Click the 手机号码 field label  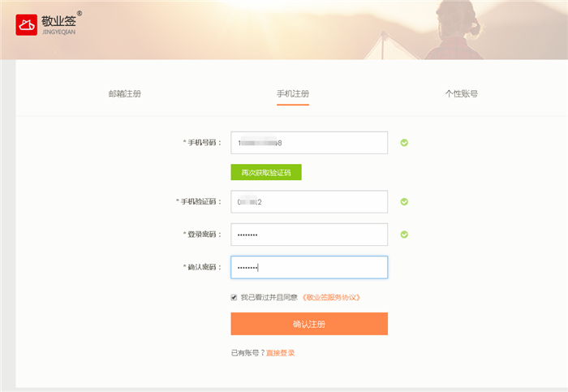pyautogui.click(x=201, y=143)
